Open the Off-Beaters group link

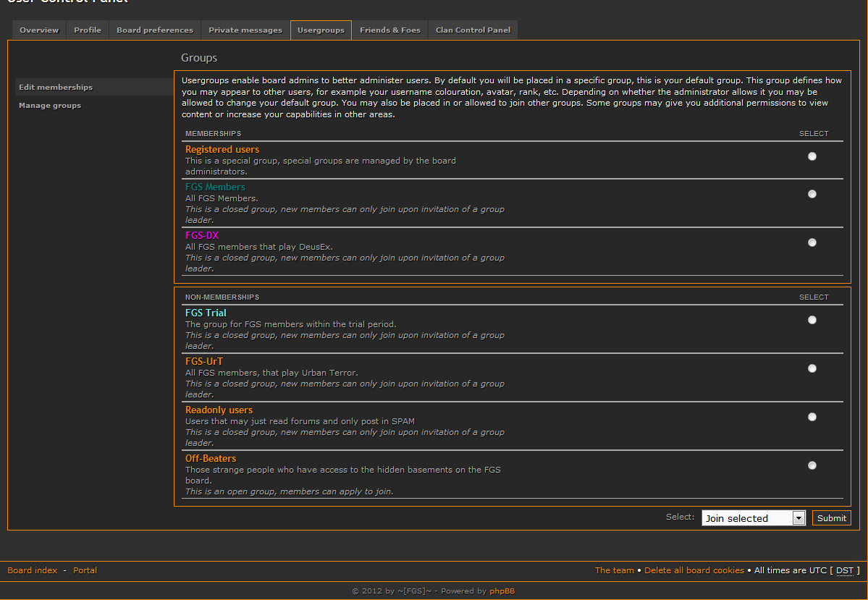click(211, 458)
